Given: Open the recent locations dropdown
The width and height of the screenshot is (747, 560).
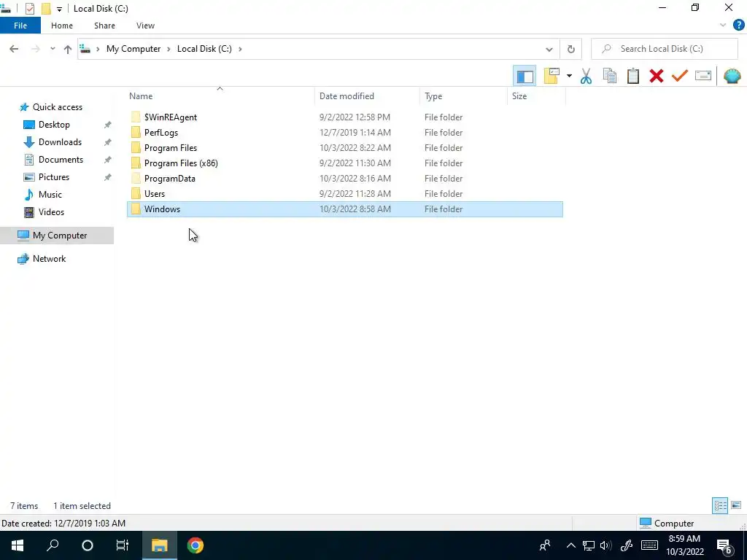Looking at the screenshot, I should coord(53,49).
